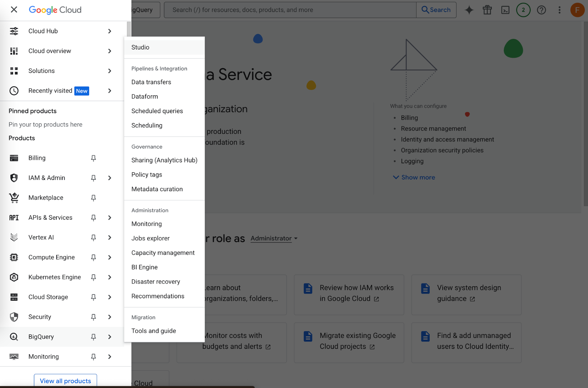Select Dataform menu item

(x=164, y=96)
